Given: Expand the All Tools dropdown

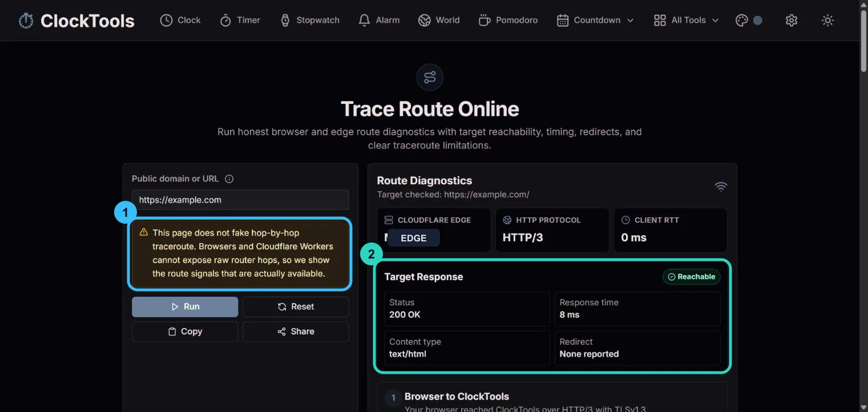Looking at the screenshot, I should pyautogui.click(x=686, y=20).
